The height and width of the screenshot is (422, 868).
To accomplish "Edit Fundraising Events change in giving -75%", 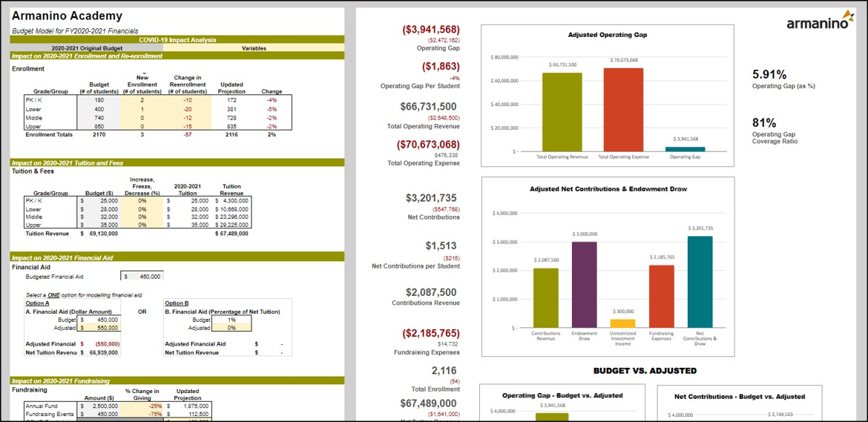I will (142, 414).
